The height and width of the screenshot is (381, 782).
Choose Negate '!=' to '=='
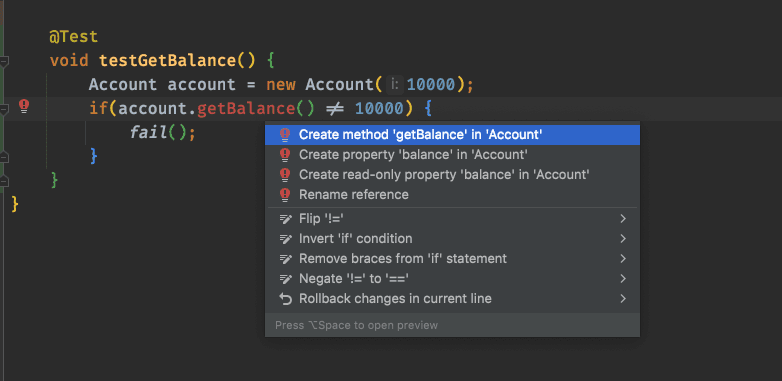point(452,278)
